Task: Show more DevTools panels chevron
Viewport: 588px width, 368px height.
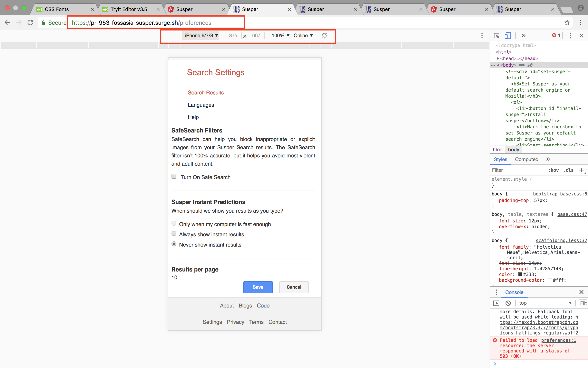Action: (524, 36)
